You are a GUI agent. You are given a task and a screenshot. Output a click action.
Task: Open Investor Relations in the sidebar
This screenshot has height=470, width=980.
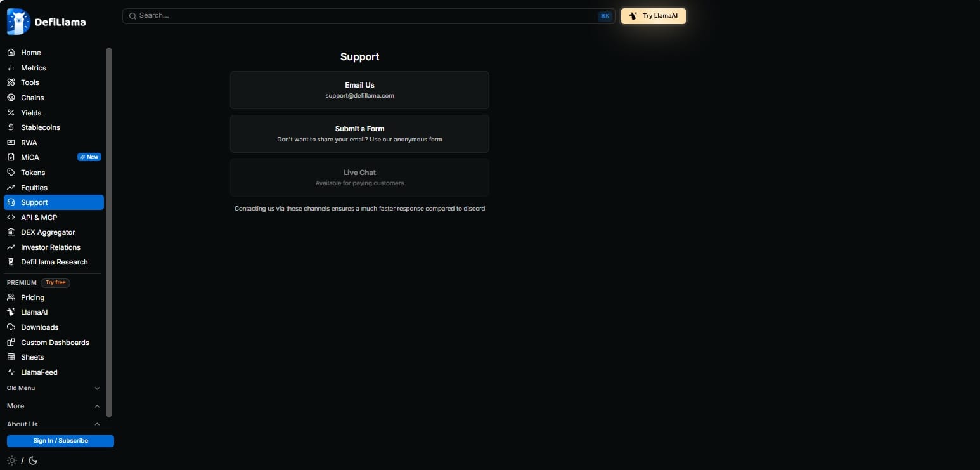tap(54, 247)
